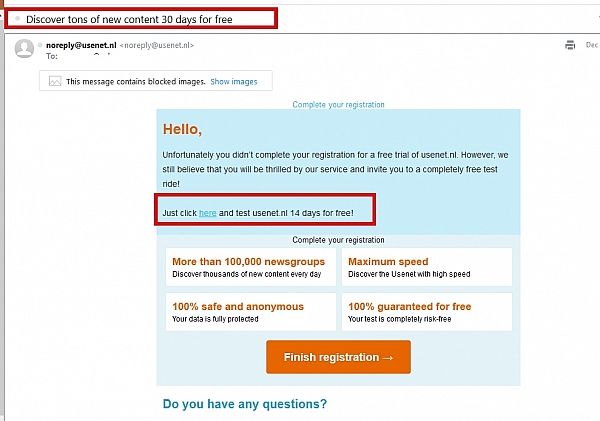Image resolution: width=600 pixels, height=421 pixels.
Task: Click the 'Hello,' greeting heading
Action: pyautogui.click(x=182, y=129)
